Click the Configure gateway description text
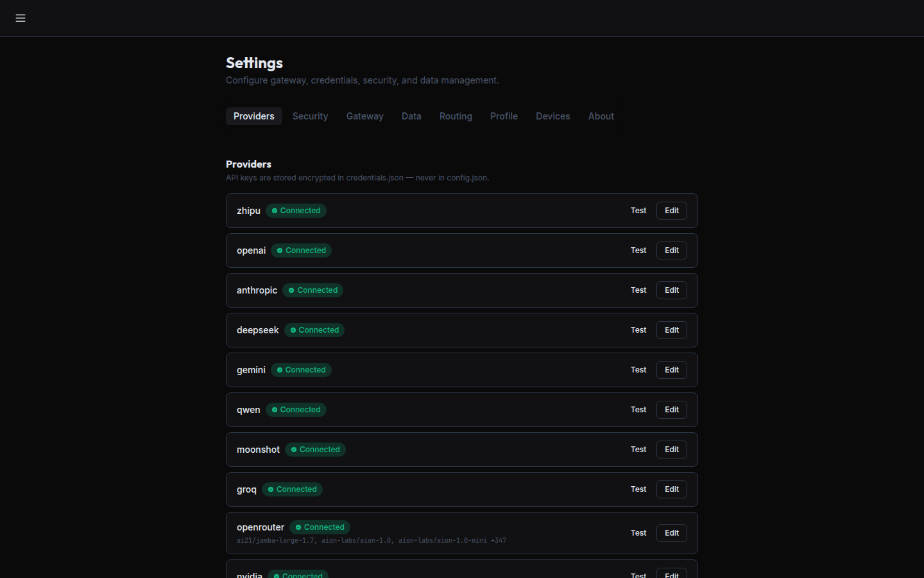The image size is (924, 578). (363, 80)
